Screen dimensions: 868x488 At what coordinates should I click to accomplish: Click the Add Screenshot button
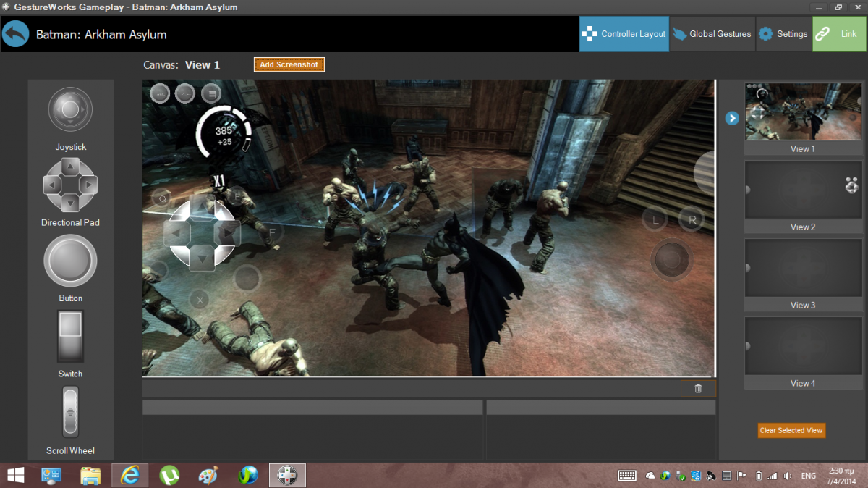click(x=289, y=64)
